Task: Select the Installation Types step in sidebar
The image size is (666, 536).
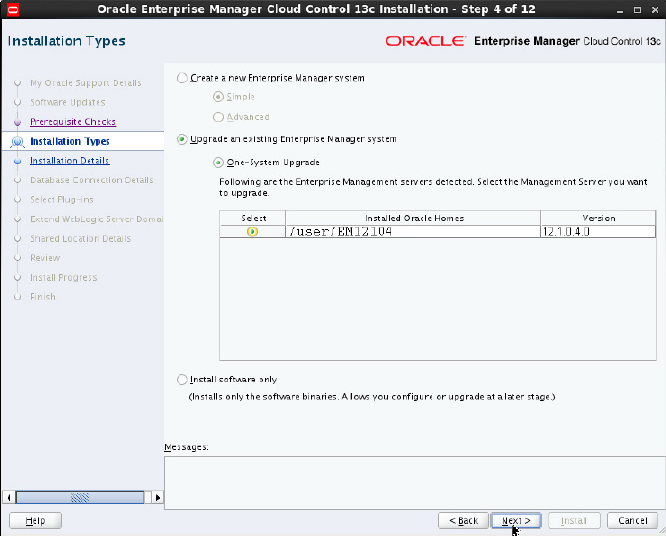Action: click(x=70, y=141)
